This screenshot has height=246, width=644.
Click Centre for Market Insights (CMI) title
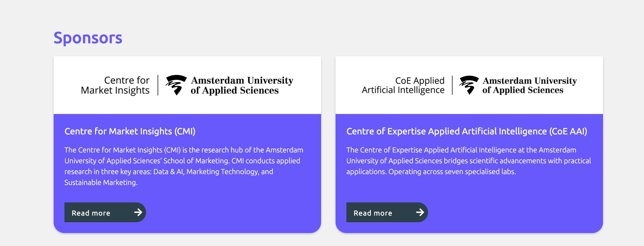[x=130, y=131]
